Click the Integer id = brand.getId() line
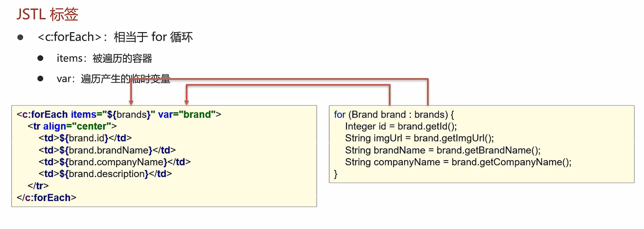 pos(401,127)
